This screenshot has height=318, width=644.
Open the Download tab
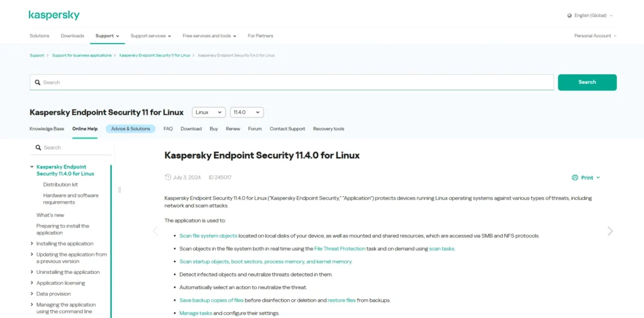click(x=191, y=129)
